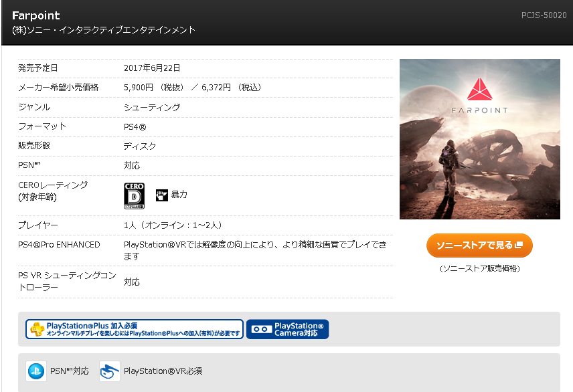Click the 暴力 descriptor text
The width and height of the screenshot is (573, 392).
click(x=179, y=195)
